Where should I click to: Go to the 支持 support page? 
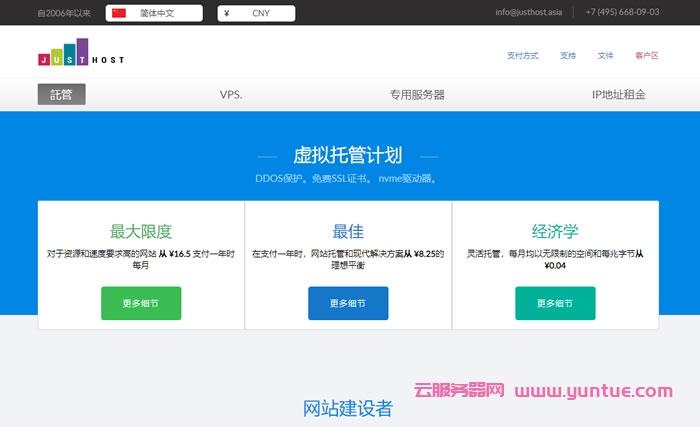[x=567, y=56]
